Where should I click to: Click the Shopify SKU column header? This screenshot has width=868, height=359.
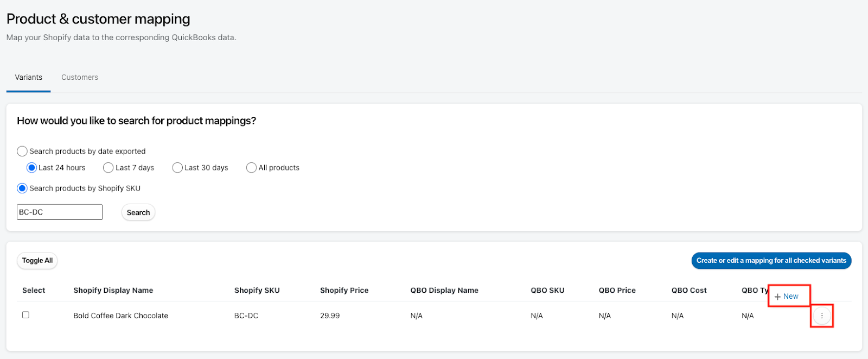pyautogui.click(x=257, y=291)
